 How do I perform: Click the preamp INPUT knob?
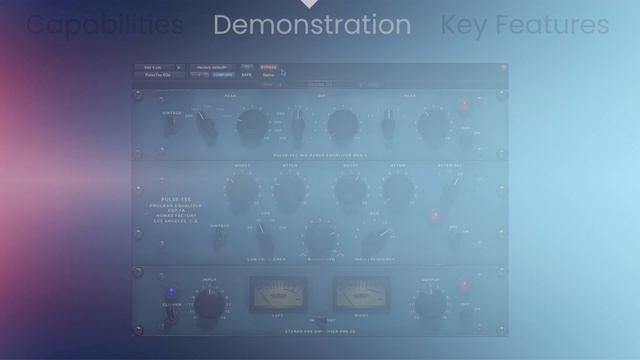pos(209,304)
